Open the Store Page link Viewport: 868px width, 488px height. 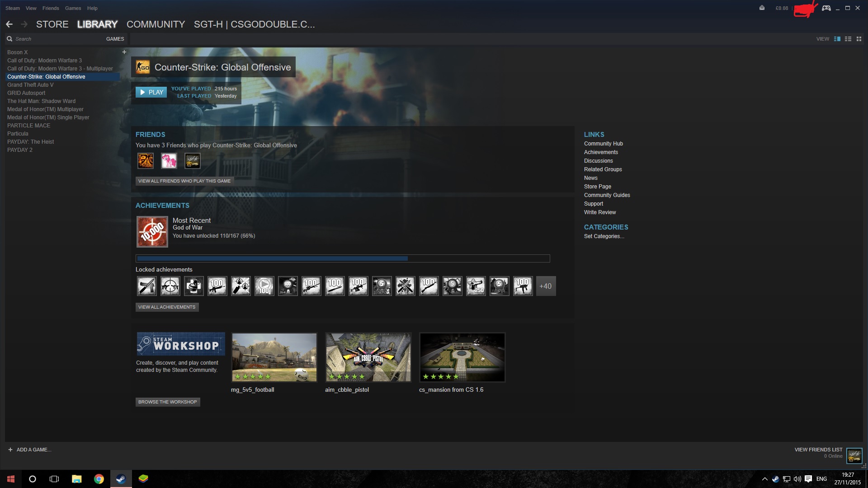point(598,187)
